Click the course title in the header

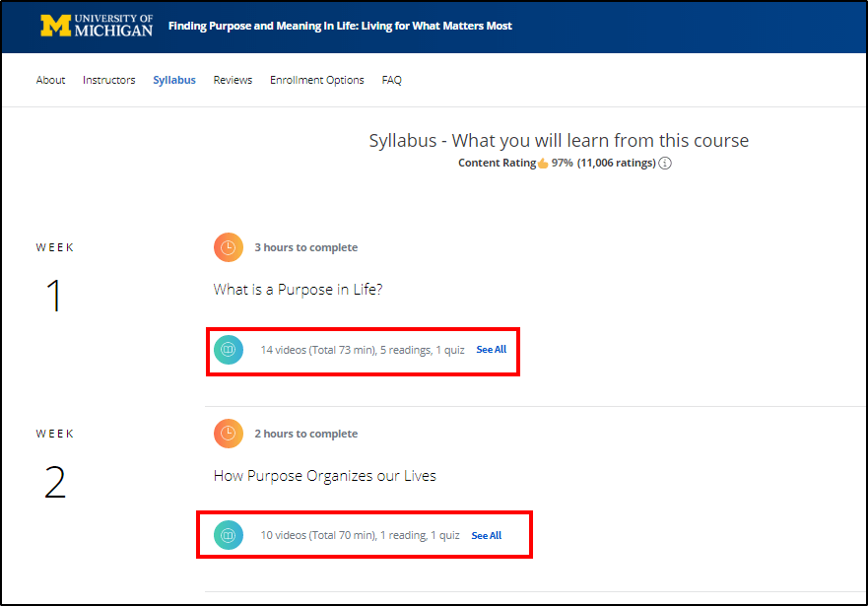pos(339,26)
